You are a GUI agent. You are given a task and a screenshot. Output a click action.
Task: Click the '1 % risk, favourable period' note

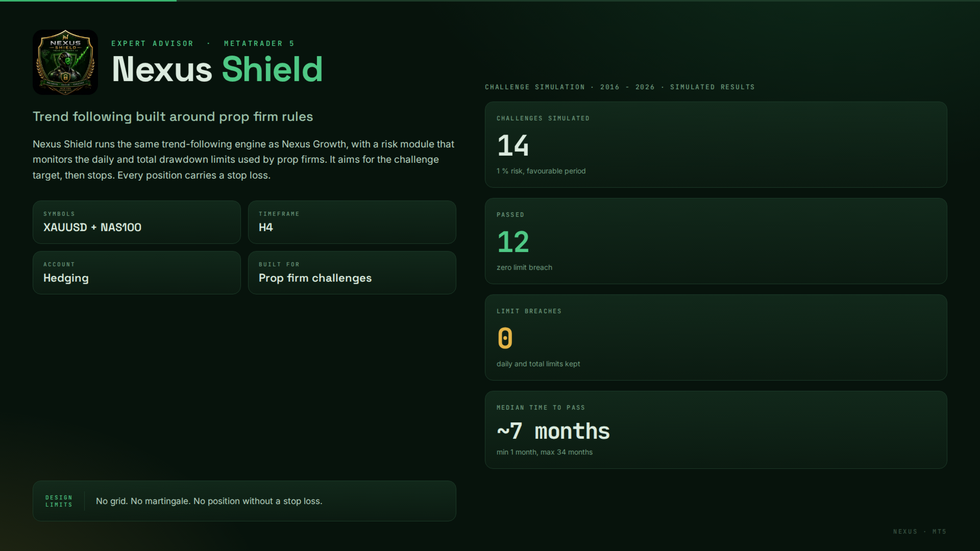pyautogui.click(x=541, y=171)
